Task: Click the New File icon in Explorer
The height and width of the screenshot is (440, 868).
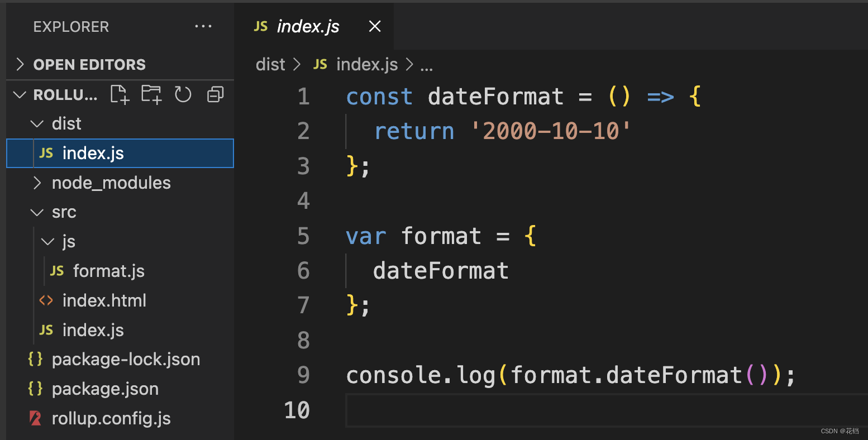Action: pyautogui.click(x=120, y=94)
